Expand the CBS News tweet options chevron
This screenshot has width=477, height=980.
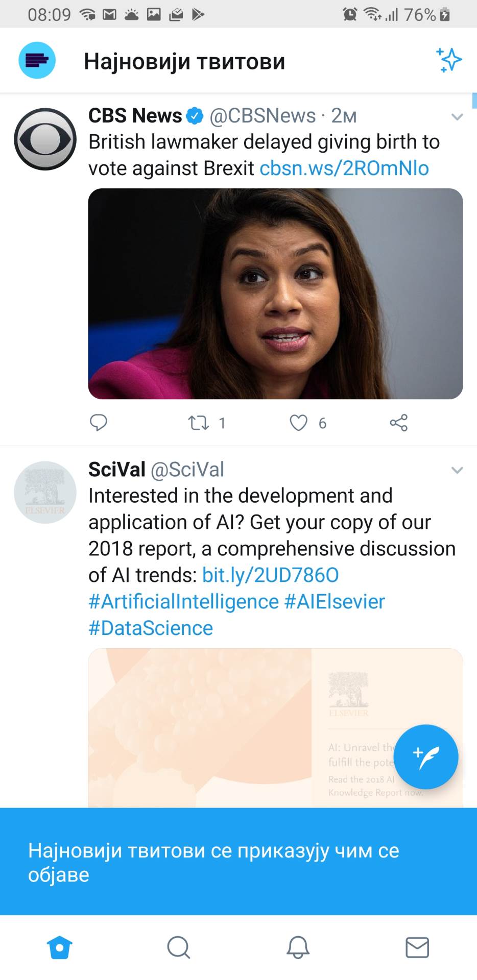[x=457, y=117]
